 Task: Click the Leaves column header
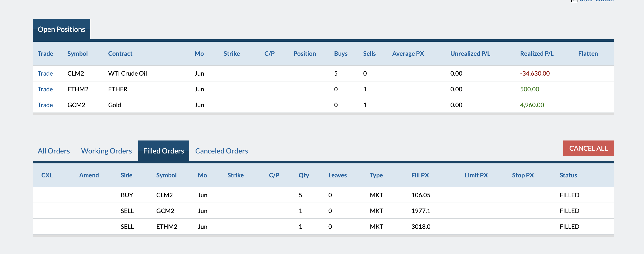pyautogui.click(x=338, y=175)
